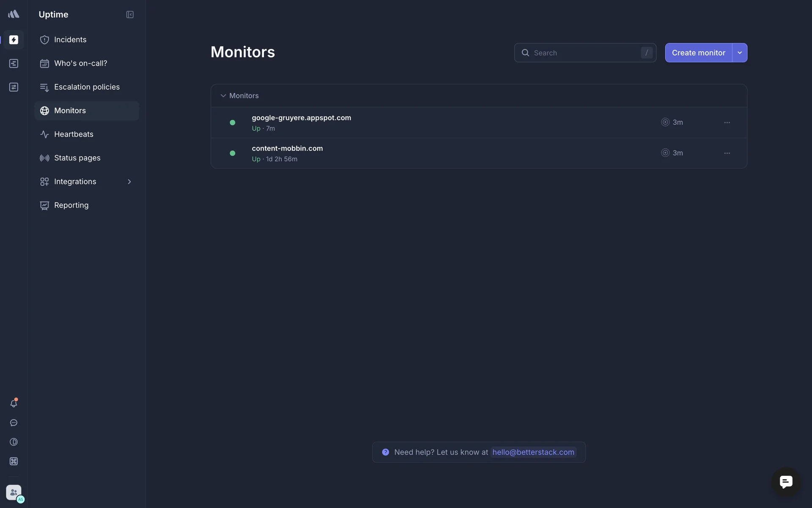This screenshot has height=508, width=812.
Task: Open Create monitor dropdown arrow
Action: tap(740, 53)
